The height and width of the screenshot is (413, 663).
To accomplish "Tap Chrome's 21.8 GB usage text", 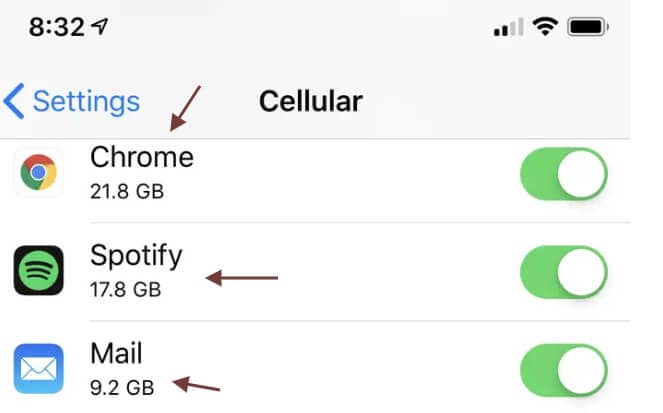I will [x=127, y=191].
